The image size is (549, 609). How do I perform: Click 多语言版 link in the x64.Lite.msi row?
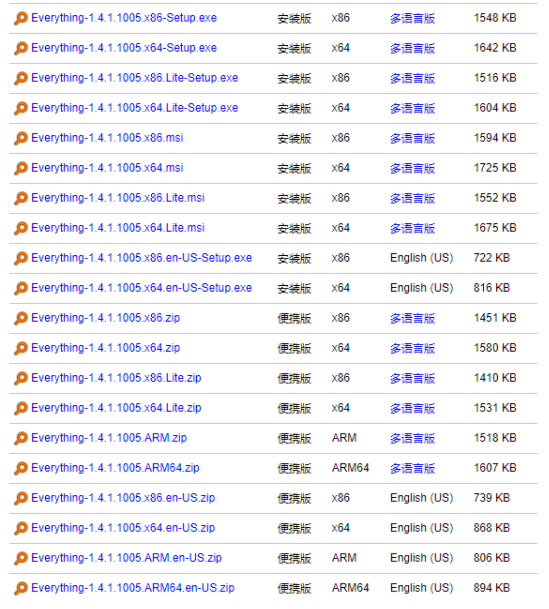pos(412,228)
